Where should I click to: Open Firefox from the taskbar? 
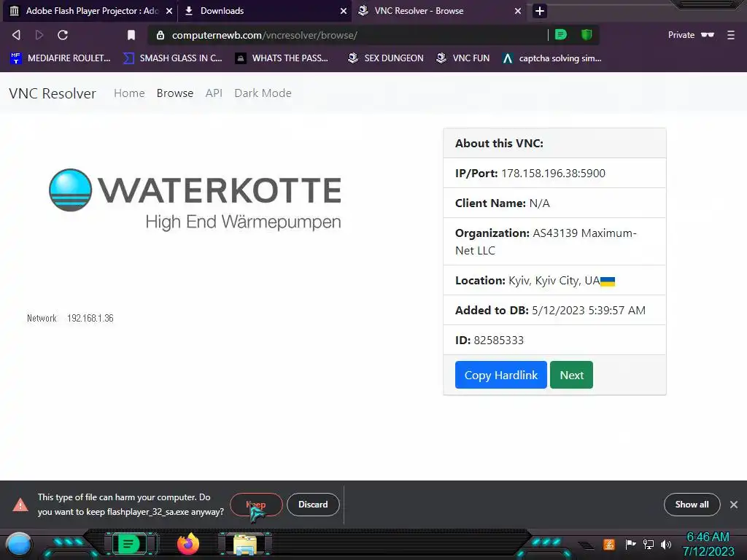pos(187,544)
